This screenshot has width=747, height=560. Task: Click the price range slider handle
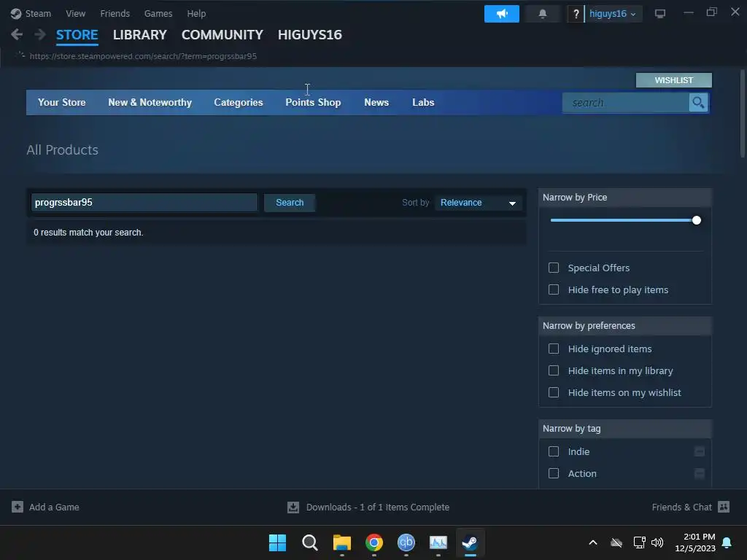(697, 220)
